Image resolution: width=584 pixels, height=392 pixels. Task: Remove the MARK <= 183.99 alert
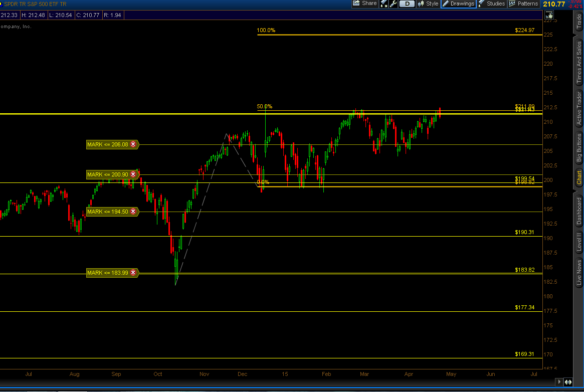click(x=133, y=273)
